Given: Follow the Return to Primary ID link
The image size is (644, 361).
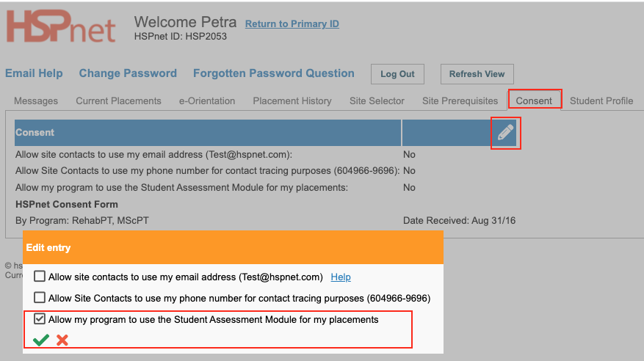Looking at the screenshot, I should pos(292,23).
